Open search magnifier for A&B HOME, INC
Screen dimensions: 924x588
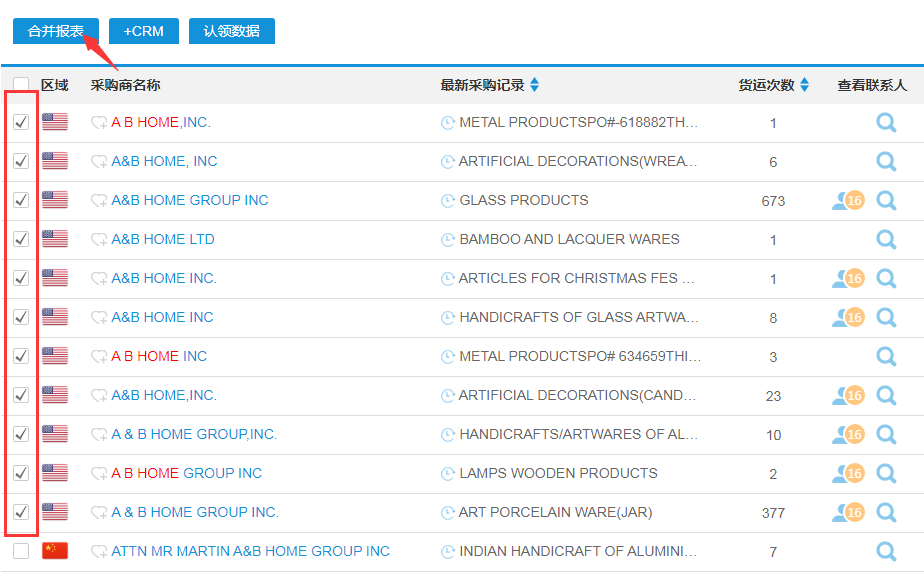click(886, 161)
